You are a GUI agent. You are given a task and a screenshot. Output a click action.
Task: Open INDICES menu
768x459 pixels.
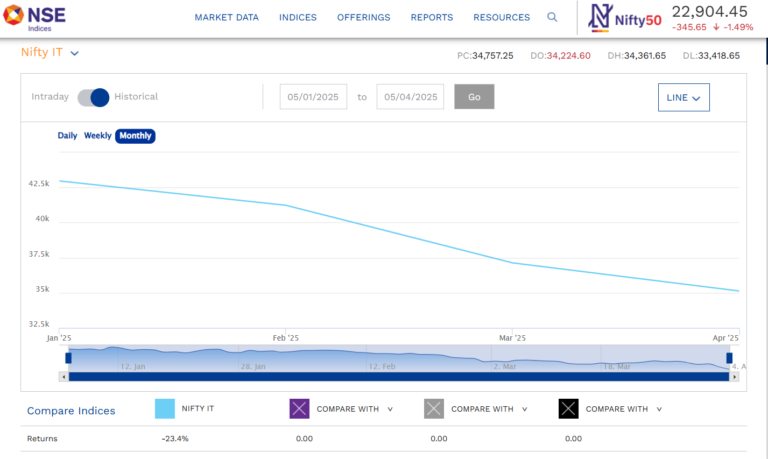click(298, 18)
